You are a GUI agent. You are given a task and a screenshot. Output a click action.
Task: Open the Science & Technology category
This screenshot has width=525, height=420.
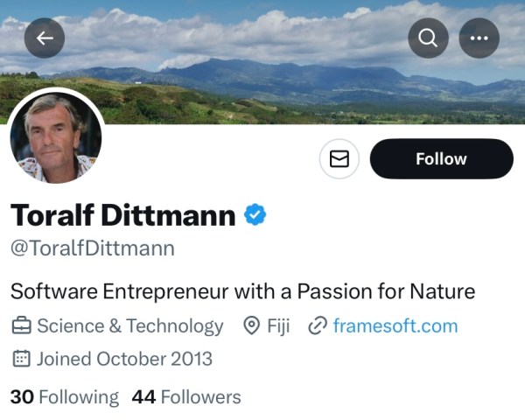click(129, 326)
